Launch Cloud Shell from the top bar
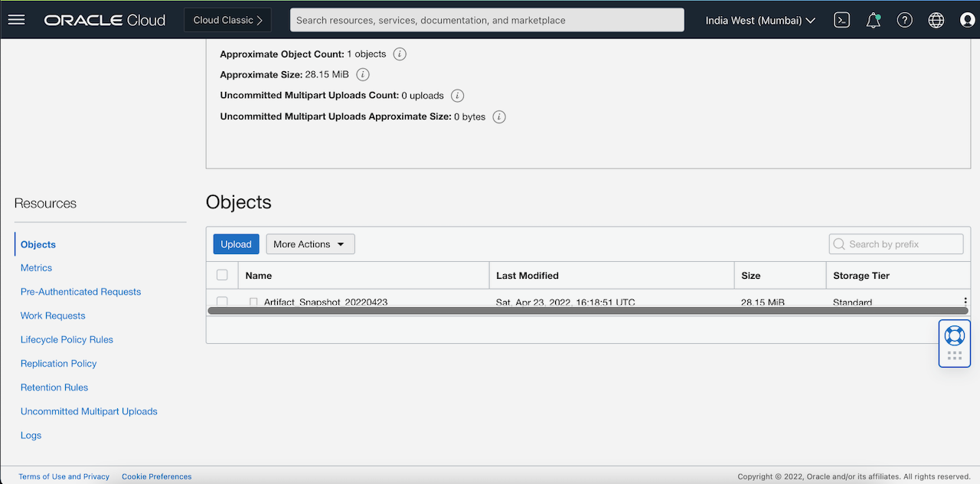 (841, 20)
